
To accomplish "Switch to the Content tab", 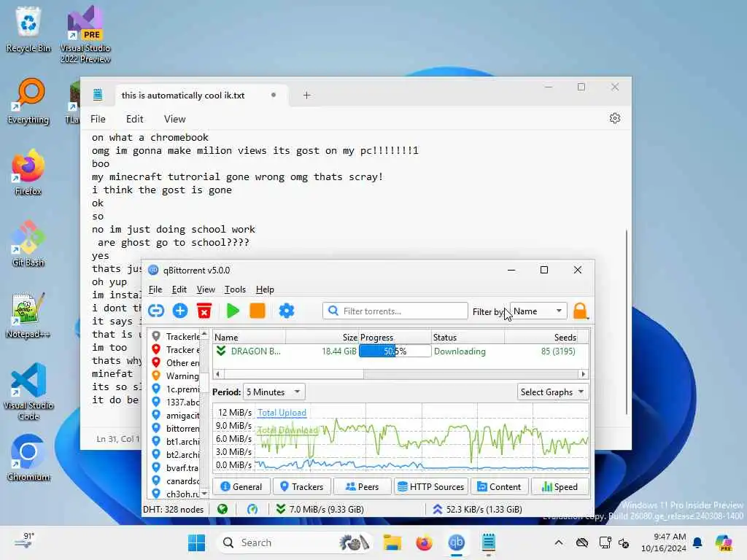I will point(499,486).
